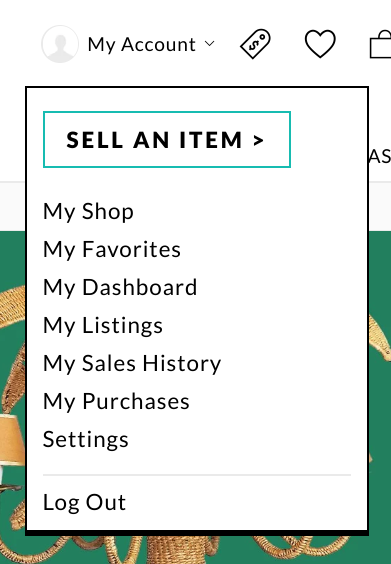This screenshot has width=391, height=564.
Task: Go to My Favorites
Action: click(112, 249)
